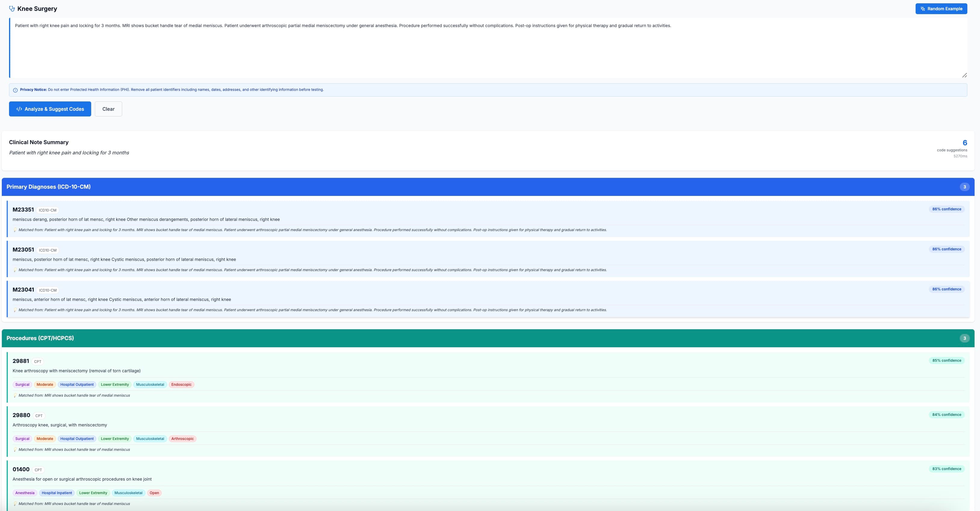Click the Analyze & Suggest Codes button
Screen dimensions: 980x511
coord(50,109)
